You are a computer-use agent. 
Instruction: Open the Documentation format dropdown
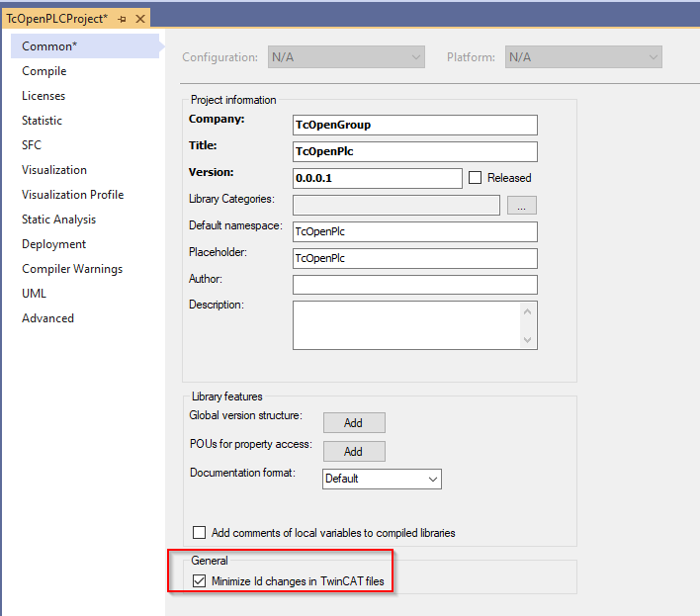pyautogui.click(x=382, y=479)
